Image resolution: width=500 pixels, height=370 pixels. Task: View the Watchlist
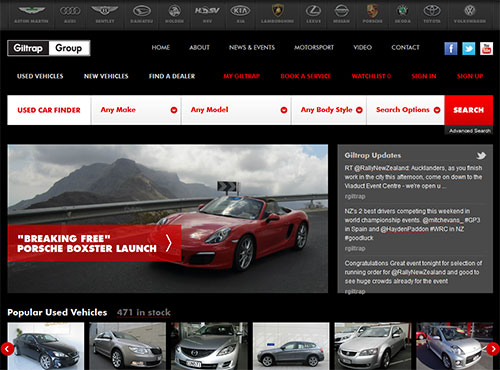click(371, 76)
